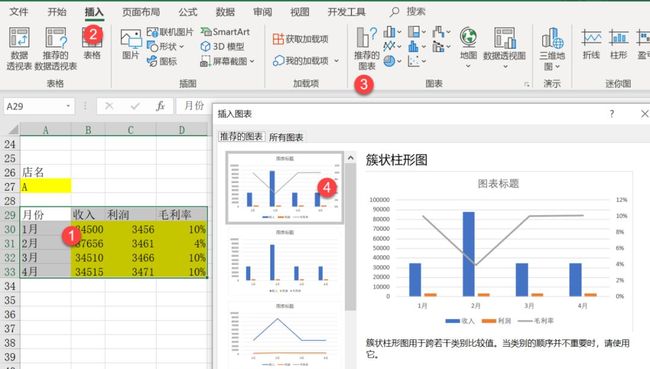This screenshot has height=369, width=650.
Task: Expand the 地图 map dropdown arrow
Action: pos(468,66)
